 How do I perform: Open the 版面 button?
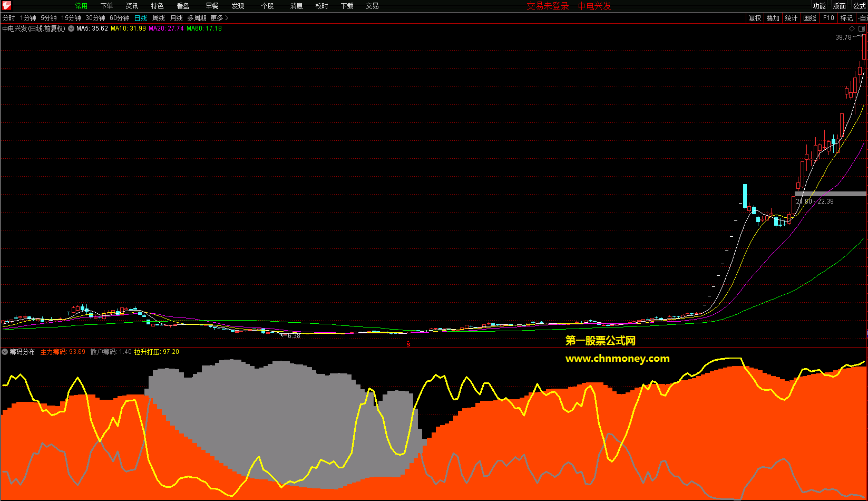(x=839, y=6)
